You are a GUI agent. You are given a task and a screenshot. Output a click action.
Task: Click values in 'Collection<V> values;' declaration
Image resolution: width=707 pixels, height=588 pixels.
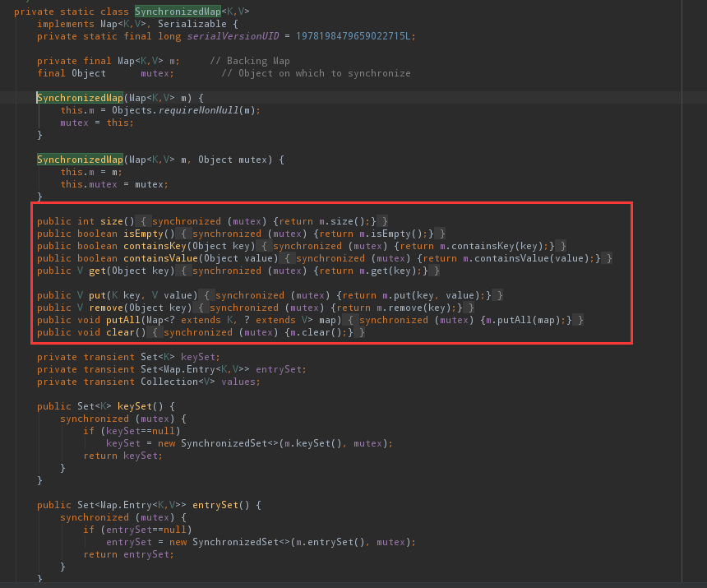(238, 382)
